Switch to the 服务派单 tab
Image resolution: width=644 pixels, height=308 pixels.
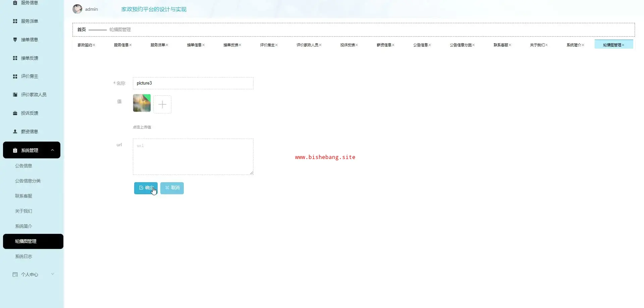[158, 45]
